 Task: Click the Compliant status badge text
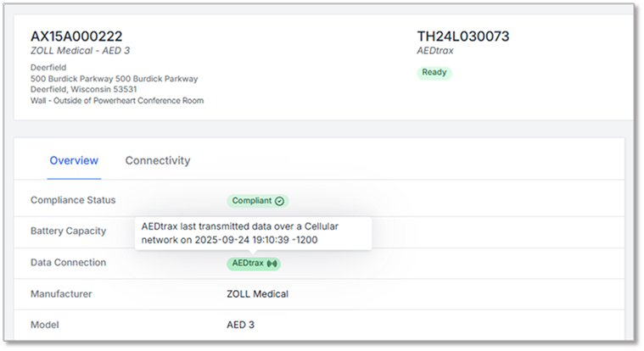[252, 201]
